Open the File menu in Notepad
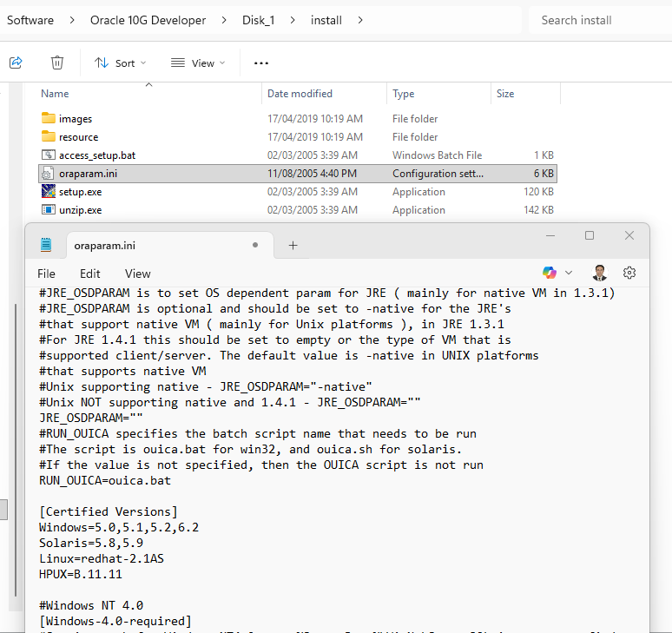This screenshot has width=672, height=633. click(x=46, y=274)
